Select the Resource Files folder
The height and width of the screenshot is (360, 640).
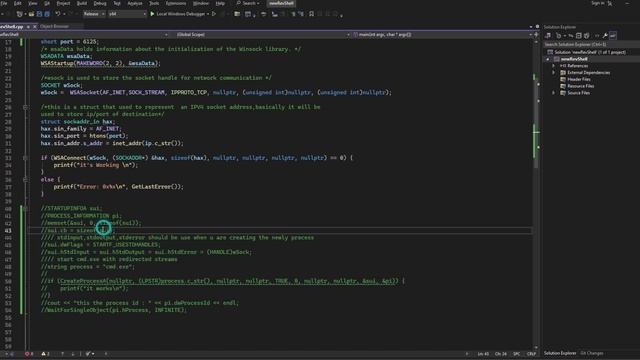pyautogui.click(x=580, y=86)
